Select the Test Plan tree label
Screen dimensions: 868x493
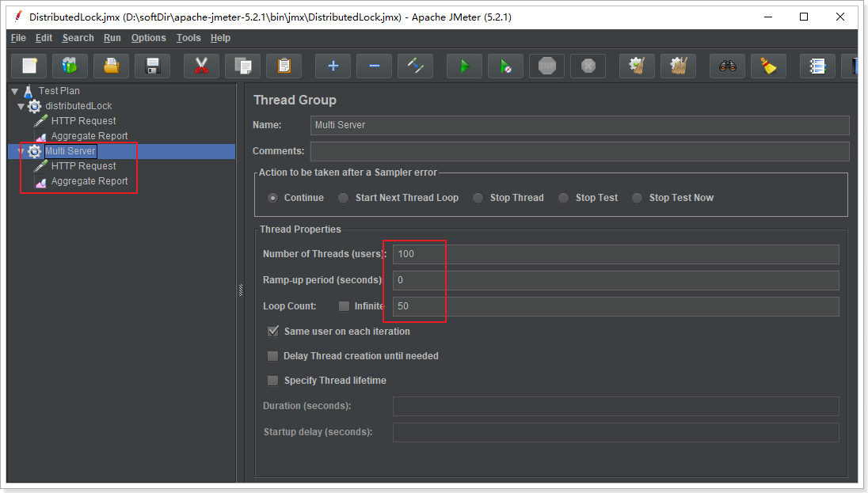(59, 91)
